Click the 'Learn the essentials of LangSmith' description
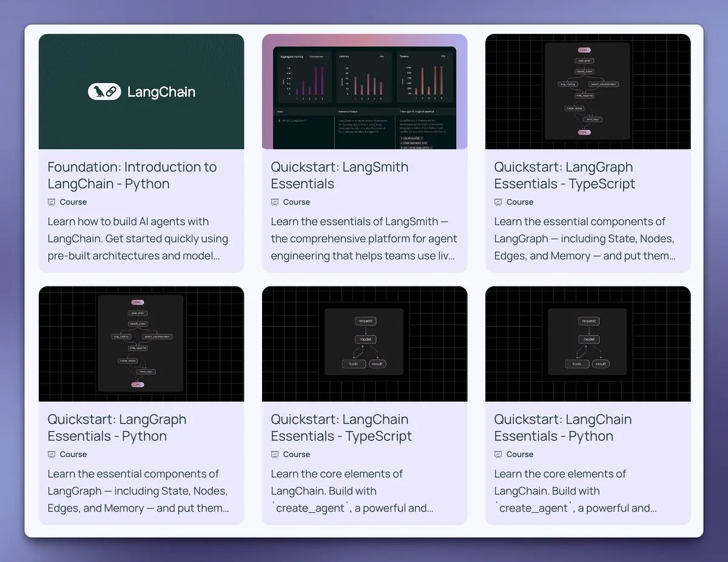This screenshot has width=728, height=562. (363, 239)
